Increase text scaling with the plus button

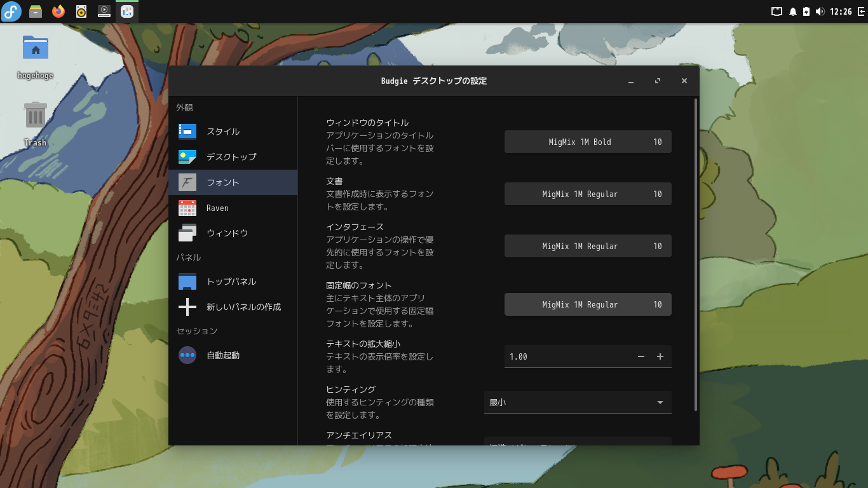(660, 356)
